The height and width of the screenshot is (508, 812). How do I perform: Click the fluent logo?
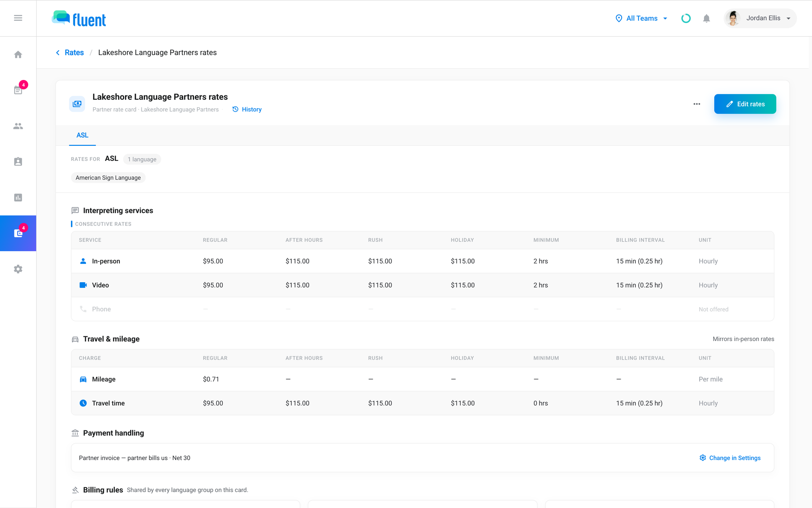[x=79, y=19]
